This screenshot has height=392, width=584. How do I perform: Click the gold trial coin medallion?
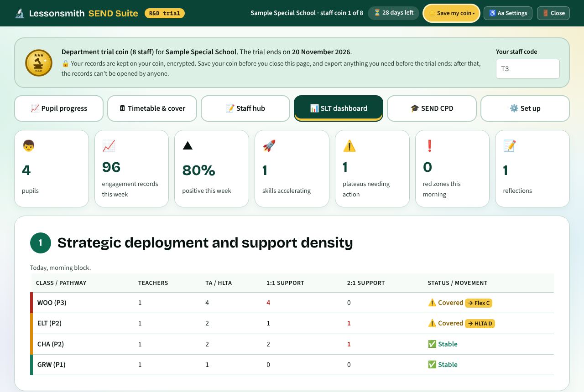click(39, 63)
